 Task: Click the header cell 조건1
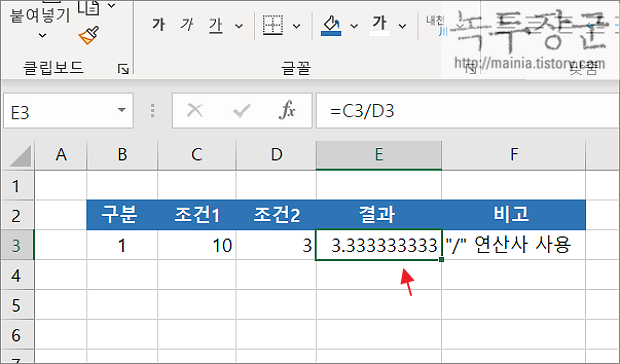pyautogui.click(x=197, y=215)
